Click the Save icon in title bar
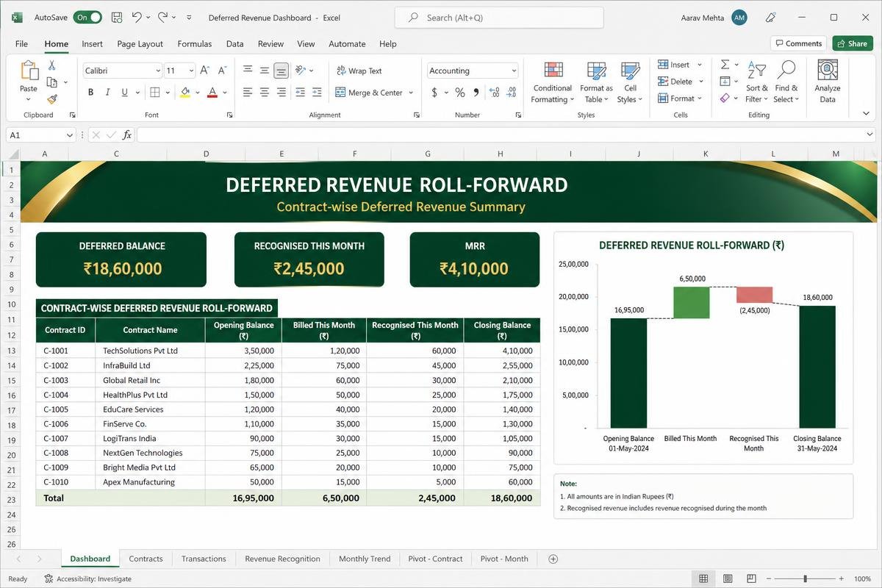Screen dimensions: 882x588 click(116, 17)
